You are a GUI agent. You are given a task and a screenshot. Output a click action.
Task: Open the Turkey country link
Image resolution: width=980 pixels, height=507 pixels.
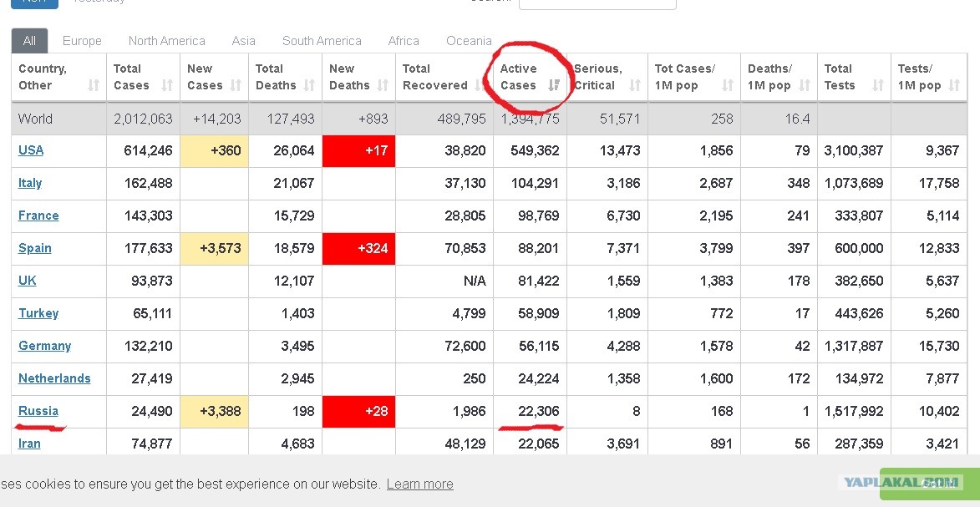(38, 312)
